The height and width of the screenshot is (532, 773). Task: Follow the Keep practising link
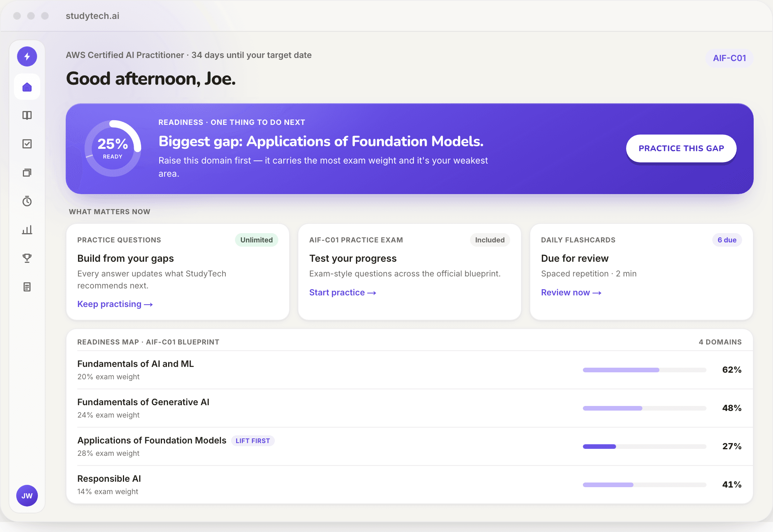point(115,304)
